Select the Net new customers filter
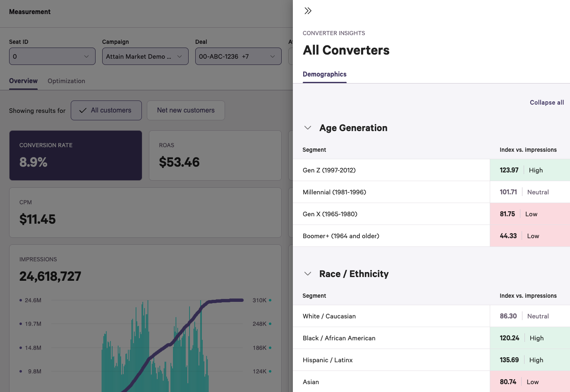 click(186, 110)
